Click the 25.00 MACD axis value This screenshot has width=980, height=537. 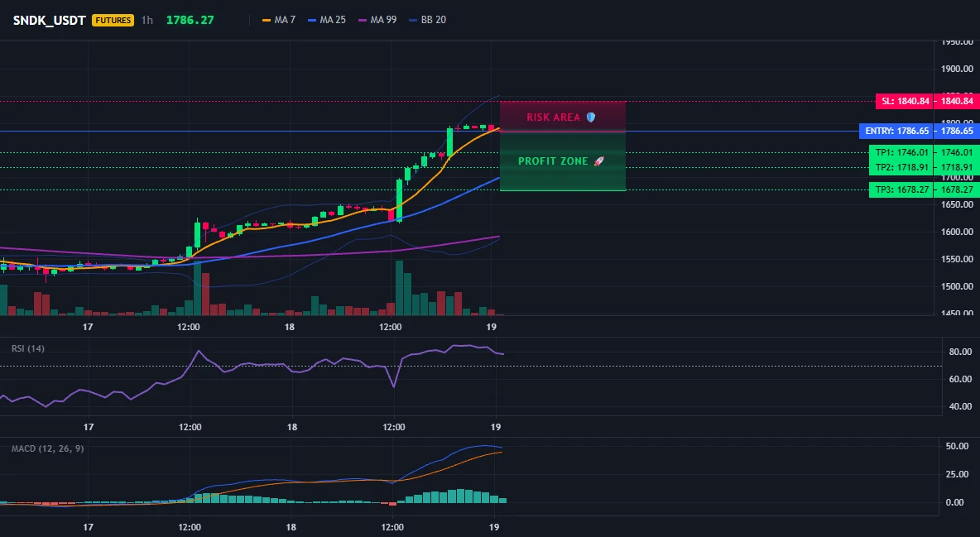coord(957,474)
